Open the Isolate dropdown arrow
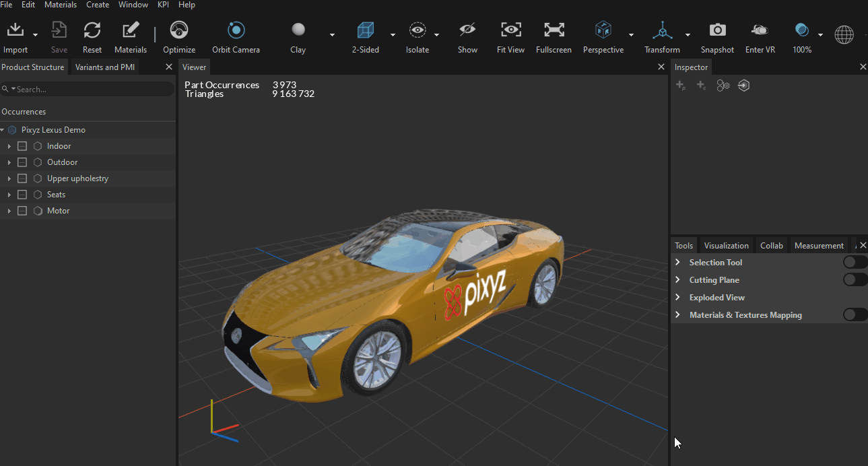 pos(436,35)
